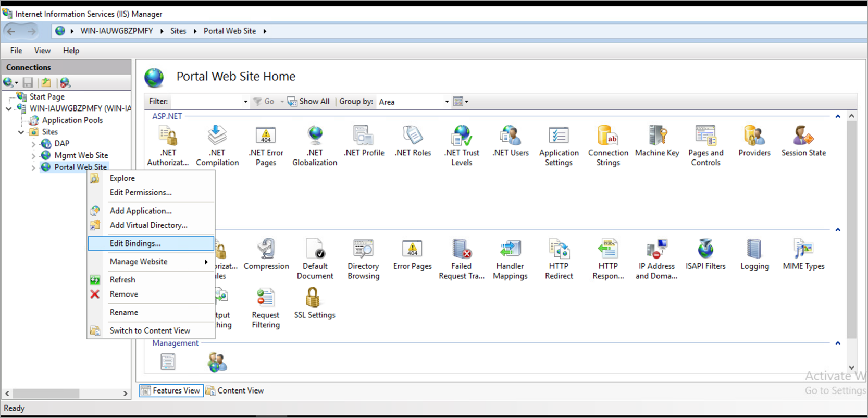Open the Logging feature
Viewport: 868px width, 418px height.
tap(754, 255)
